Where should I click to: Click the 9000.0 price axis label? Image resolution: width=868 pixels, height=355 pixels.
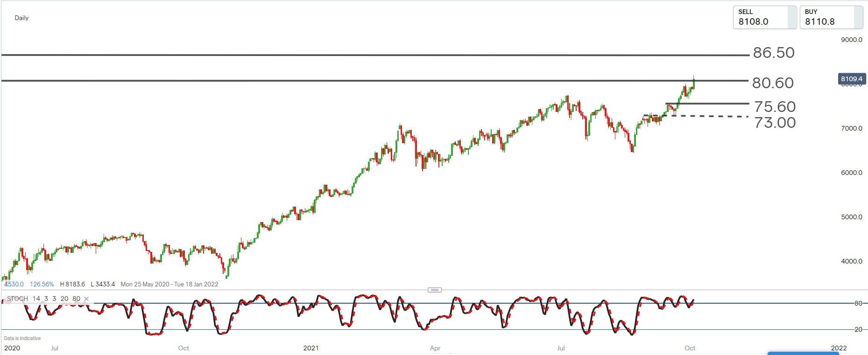(x=852, y=40)
